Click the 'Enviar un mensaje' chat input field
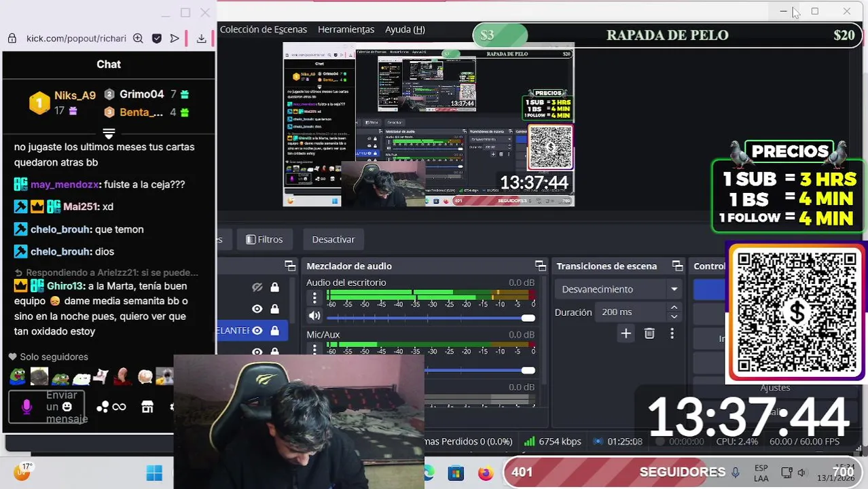868x489 pixels. coord(47,407)
